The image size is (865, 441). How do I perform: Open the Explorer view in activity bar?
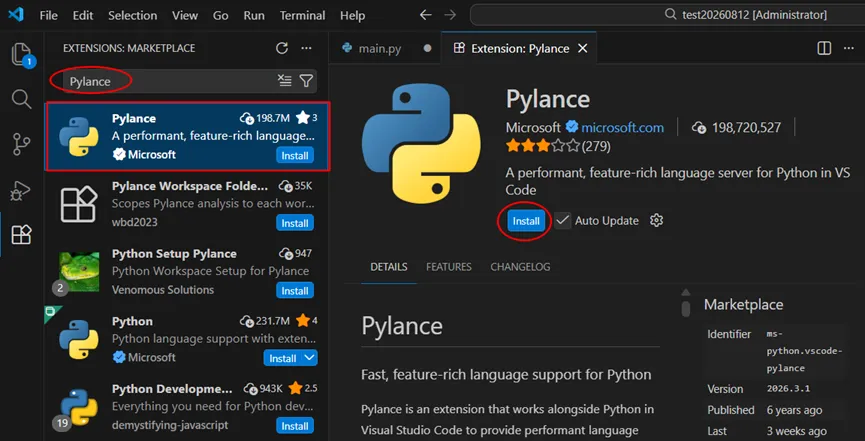[x=20, y=54]
